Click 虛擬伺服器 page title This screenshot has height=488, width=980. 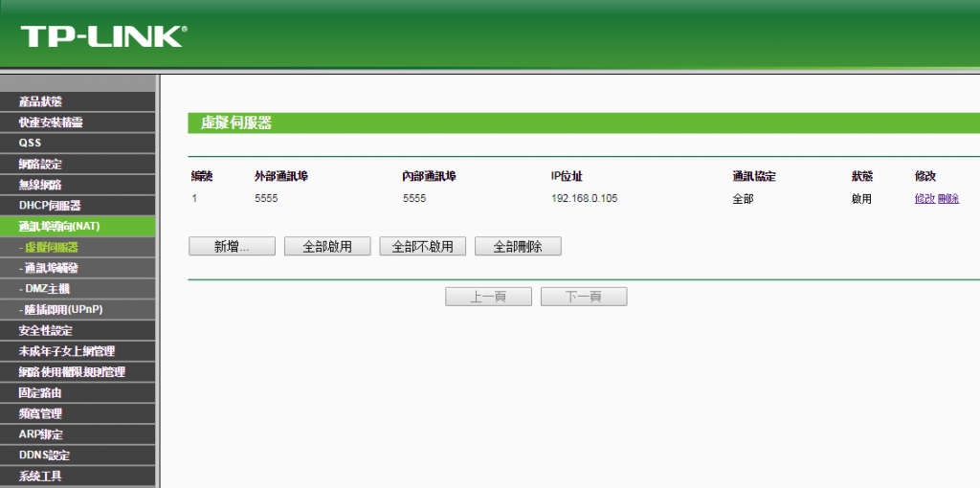[235, 123]
